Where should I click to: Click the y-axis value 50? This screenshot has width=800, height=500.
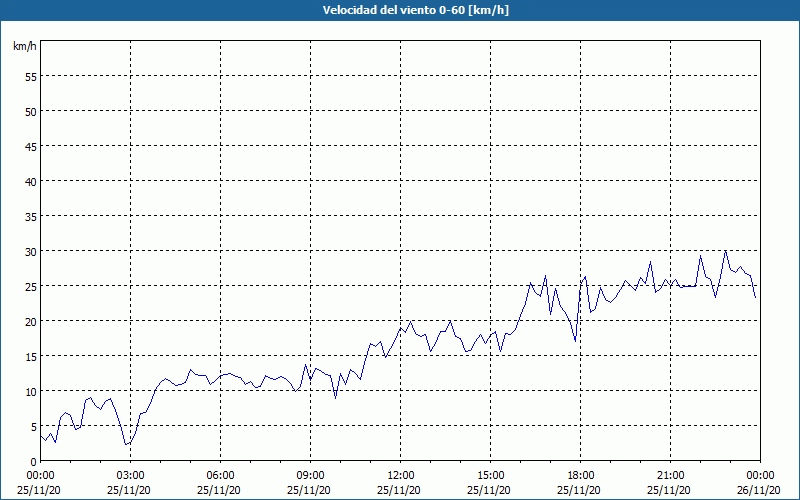(x=31, y=112)
